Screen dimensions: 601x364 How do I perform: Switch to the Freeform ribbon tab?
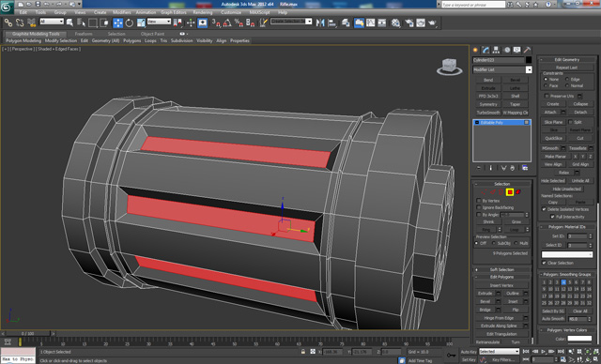click(84, 34)
